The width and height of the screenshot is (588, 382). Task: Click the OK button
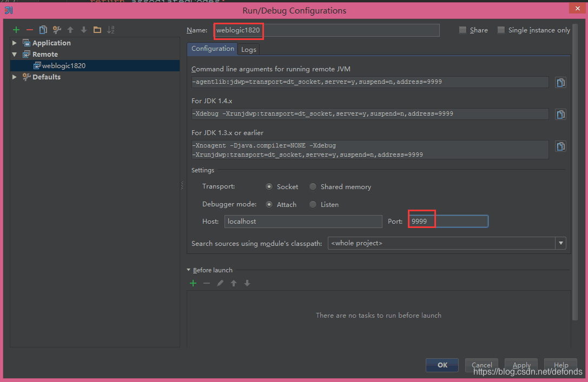pyautogui.click(x=442, y=365)
